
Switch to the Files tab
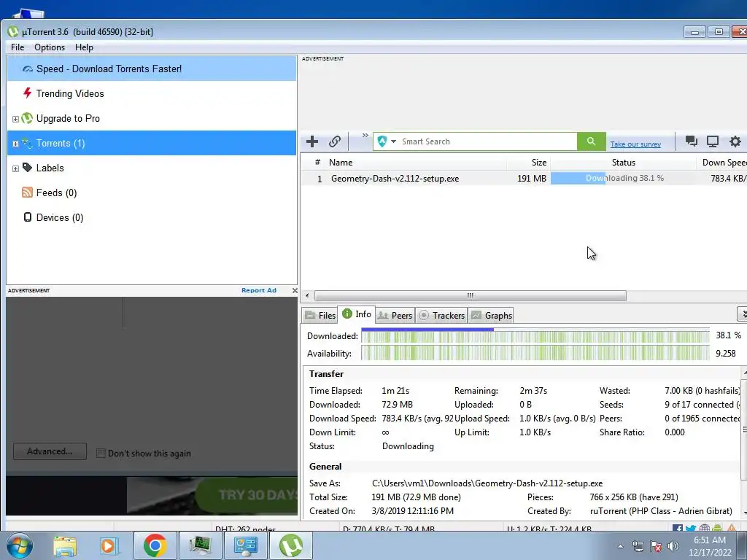pos(320,315)
